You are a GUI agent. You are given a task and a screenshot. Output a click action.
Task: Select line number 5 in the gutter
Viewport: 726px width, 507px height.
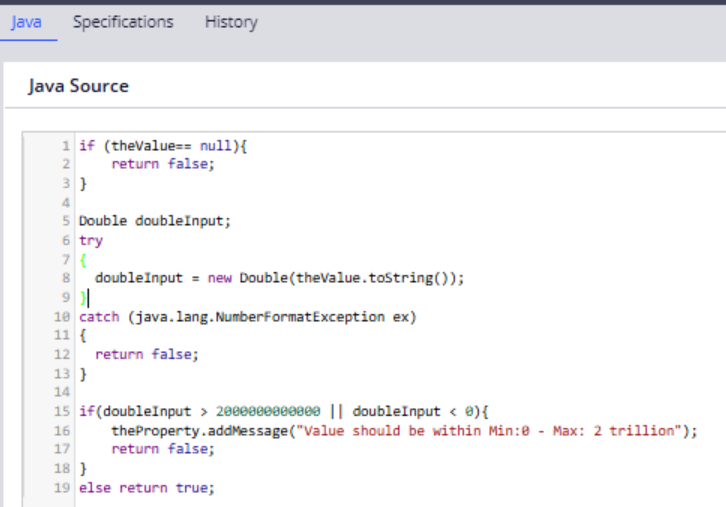coord(65,221)
